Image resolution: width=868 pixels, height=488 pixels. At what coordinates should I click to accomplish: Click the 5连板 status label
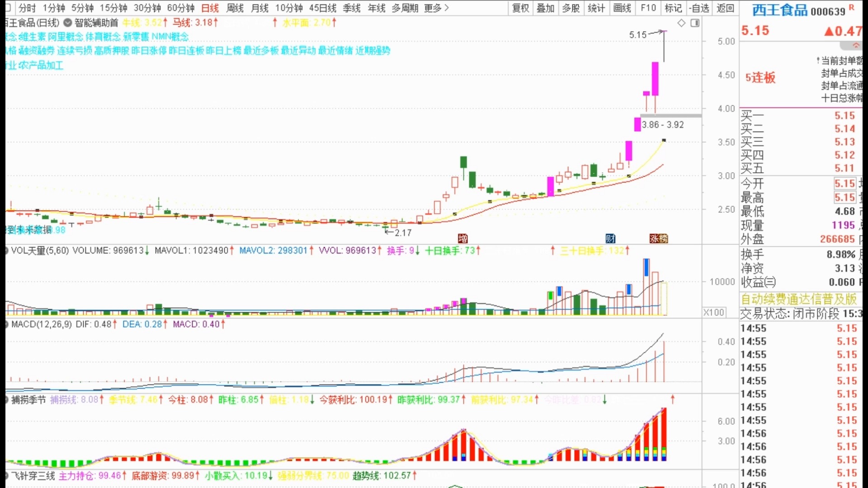[760, 78]
